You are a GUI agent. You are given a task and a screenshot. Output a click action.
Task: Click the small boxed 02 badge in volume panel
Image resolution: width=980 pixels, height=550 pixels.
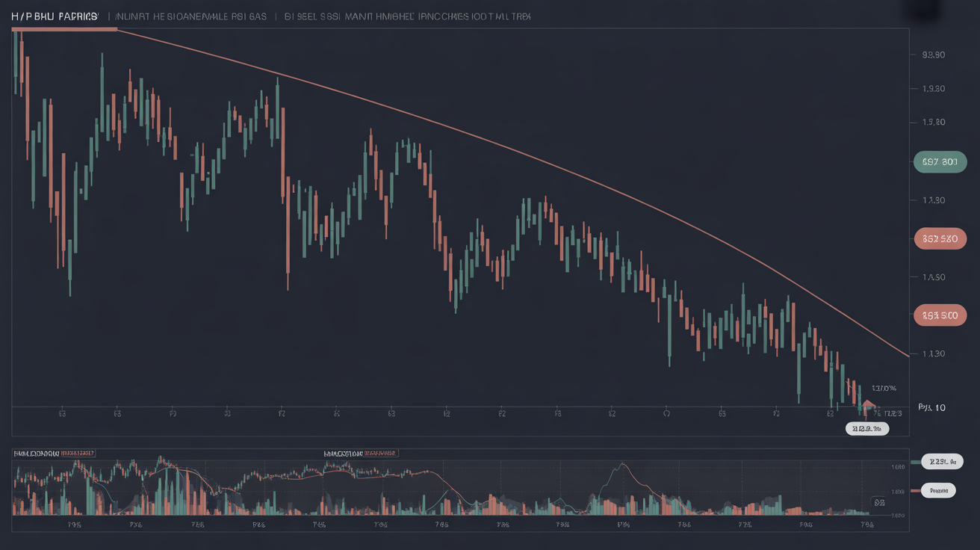point(878,503)
